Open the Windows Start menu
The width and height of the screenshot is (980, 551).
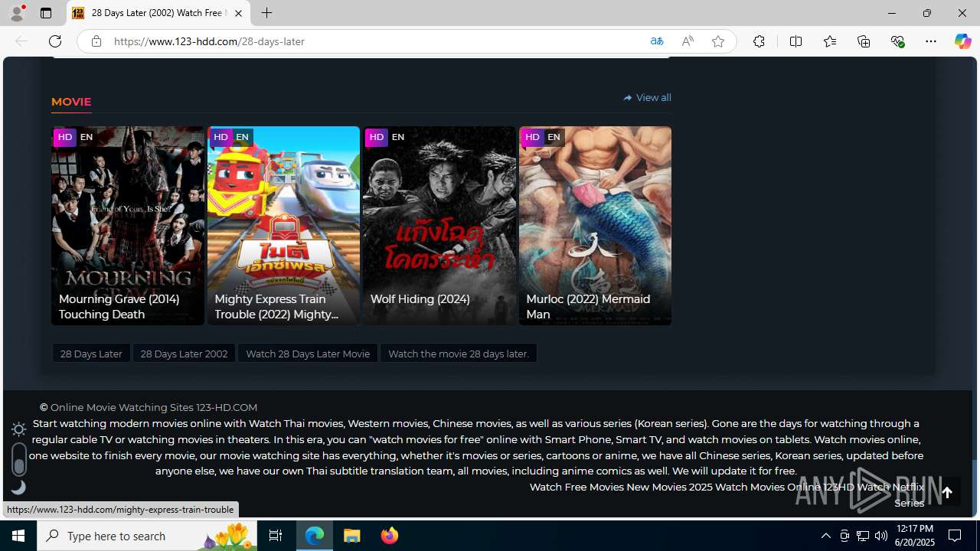tap(18, 536)
